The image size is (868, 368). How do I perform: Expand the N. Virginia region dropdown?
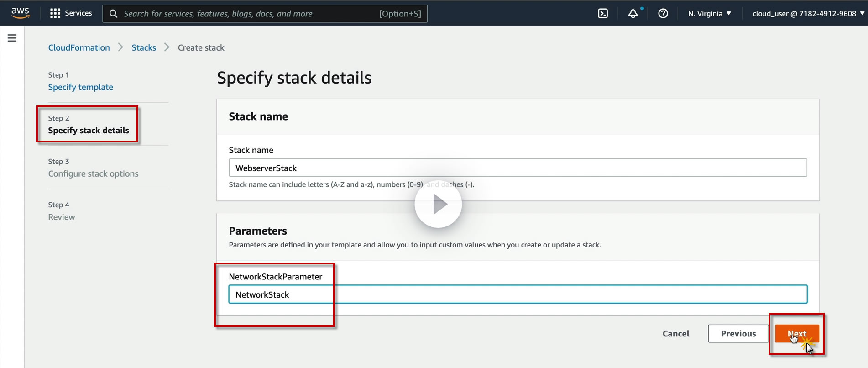pyautogui.click(x=710, y=13)
